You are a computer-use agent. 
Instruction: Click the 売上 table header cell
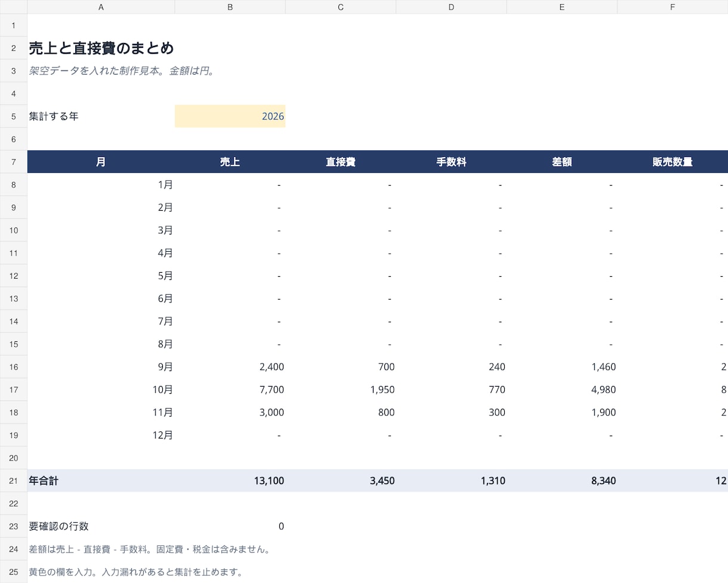coord(230,162)
